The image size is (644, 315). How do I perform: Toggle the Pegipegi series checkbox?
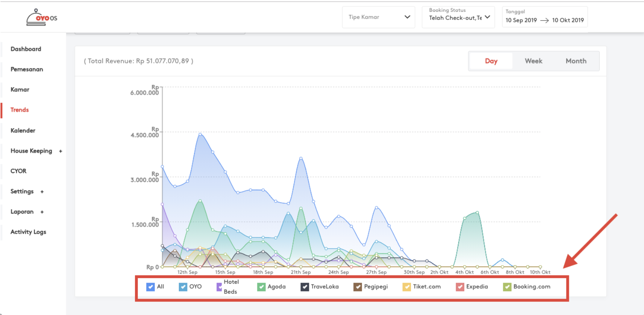[358, 287]
